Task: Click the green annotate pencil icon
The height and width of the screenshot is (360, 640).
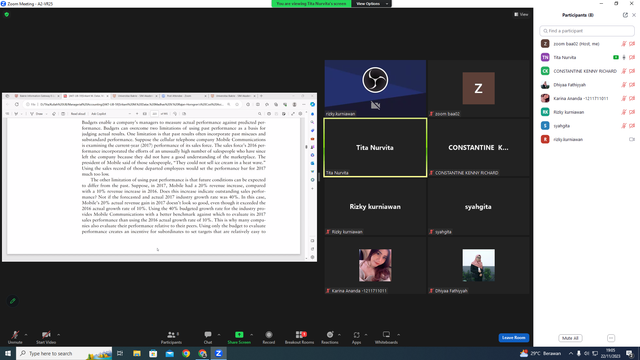Action: pos(13,301)
